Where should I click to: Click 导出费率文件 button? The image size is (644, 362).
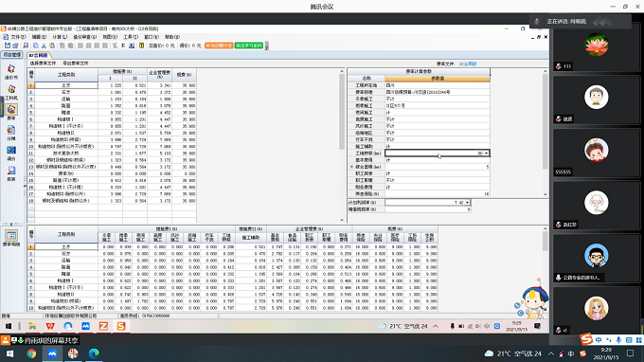click(75, 63)
